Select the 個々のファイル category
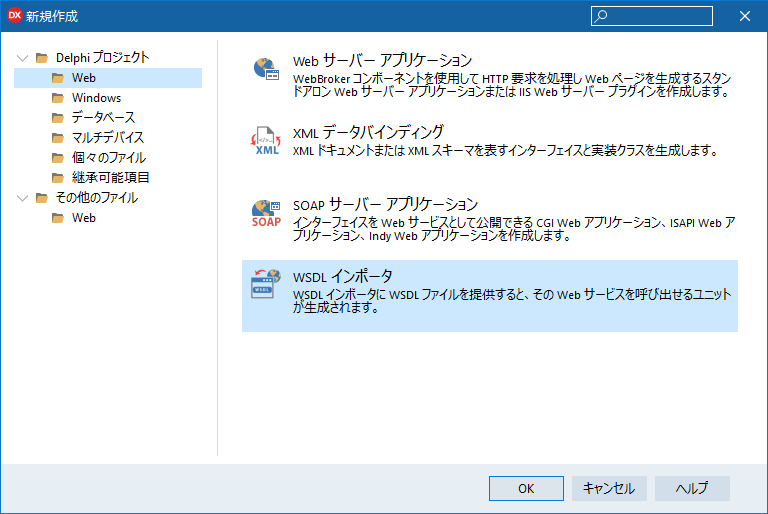This screenshot has height=514, width=768. [109, 158]
